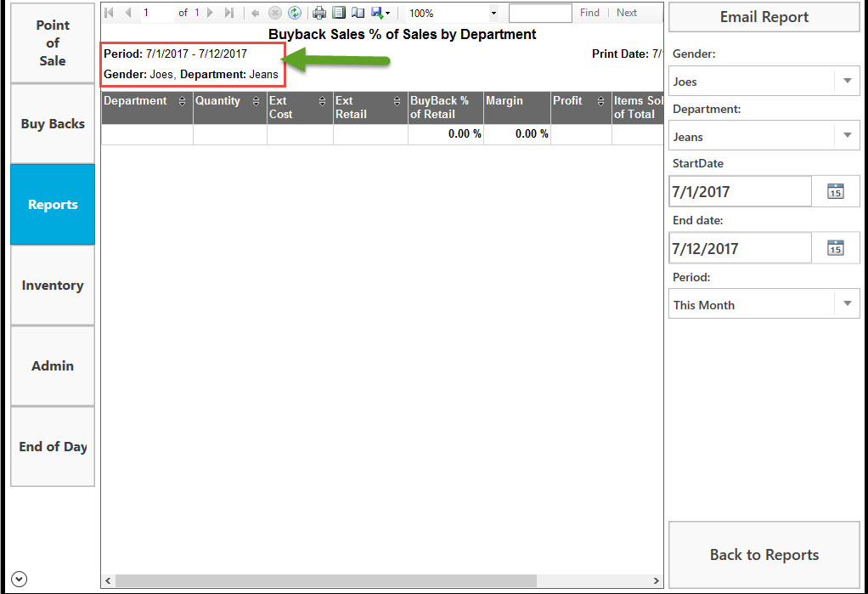The width and height of the screenshot is (868, 594).
Task: Go to next report page
Action: [x=211, y=13]
